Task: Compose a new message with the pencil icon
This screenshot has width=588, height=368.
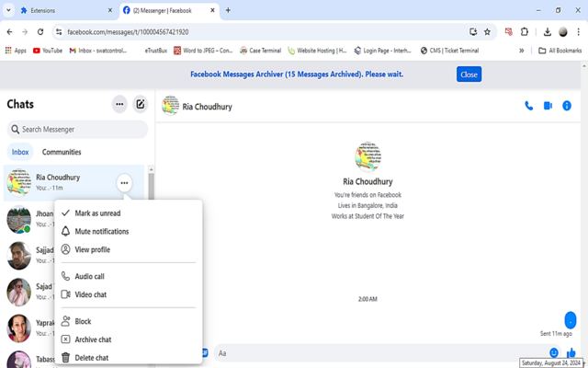Action: [x=141, y=104]
